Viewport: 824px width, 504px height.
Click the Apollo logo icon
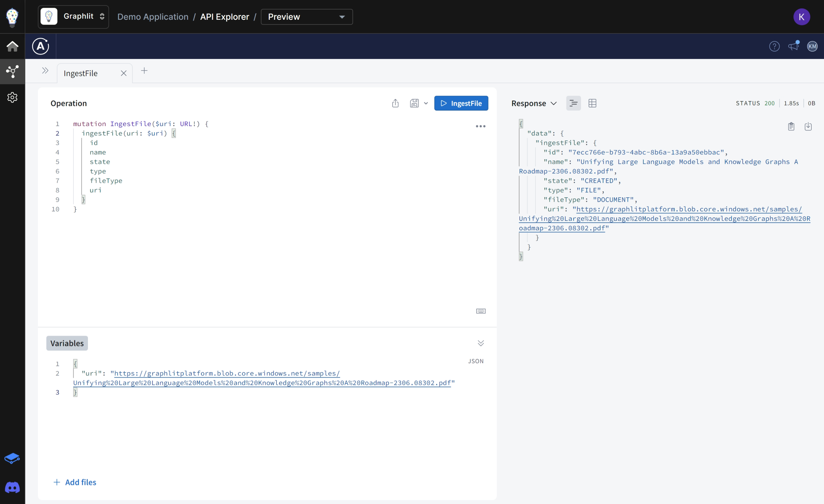tap(40, 46)
